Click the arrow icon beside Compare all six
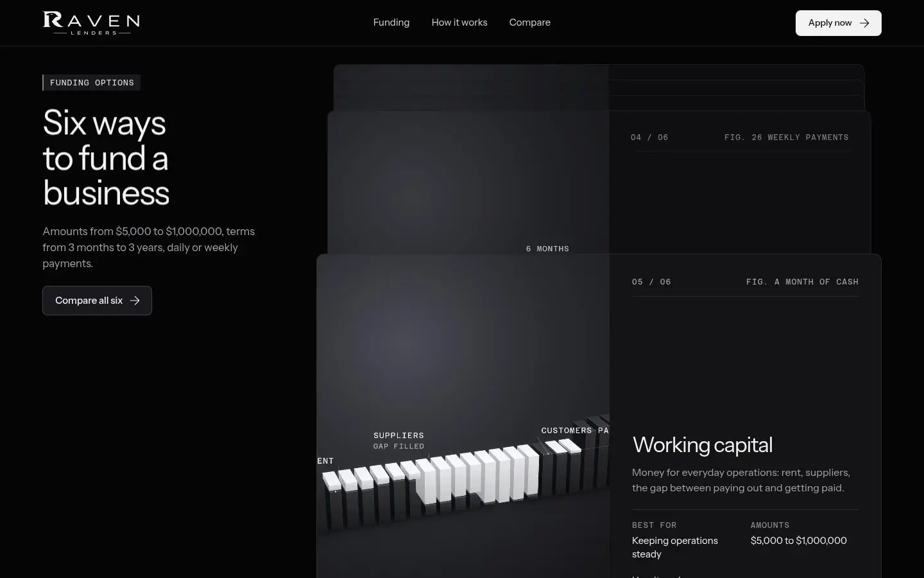 [135, 301]
